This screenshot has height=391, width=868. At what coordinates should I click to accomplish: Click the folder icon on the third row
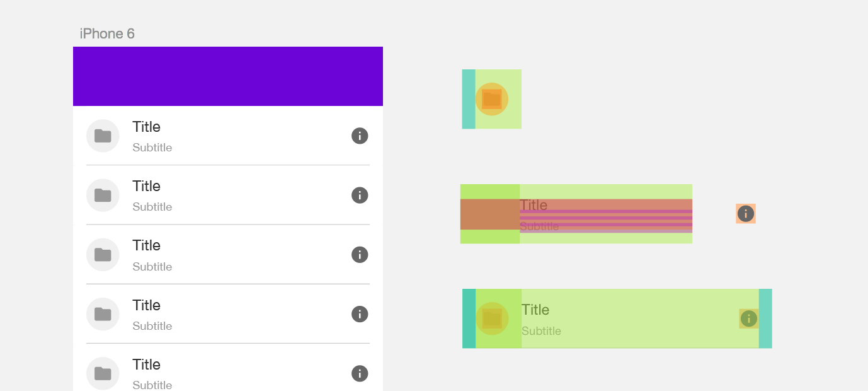click(x=103, y=254)
